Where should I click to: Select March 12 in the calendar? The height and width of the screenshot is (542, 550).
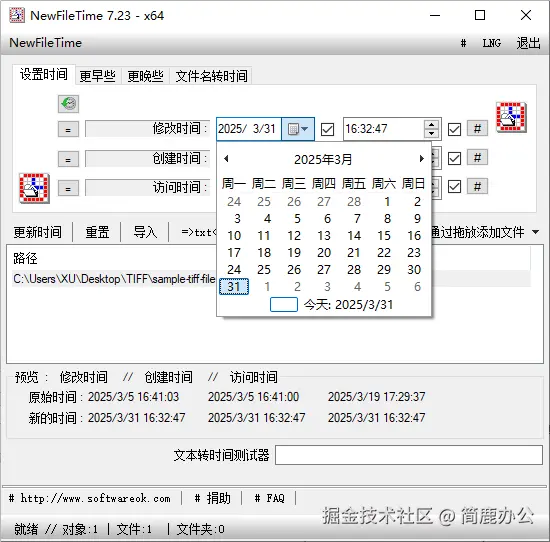click(x=294, y=235)
